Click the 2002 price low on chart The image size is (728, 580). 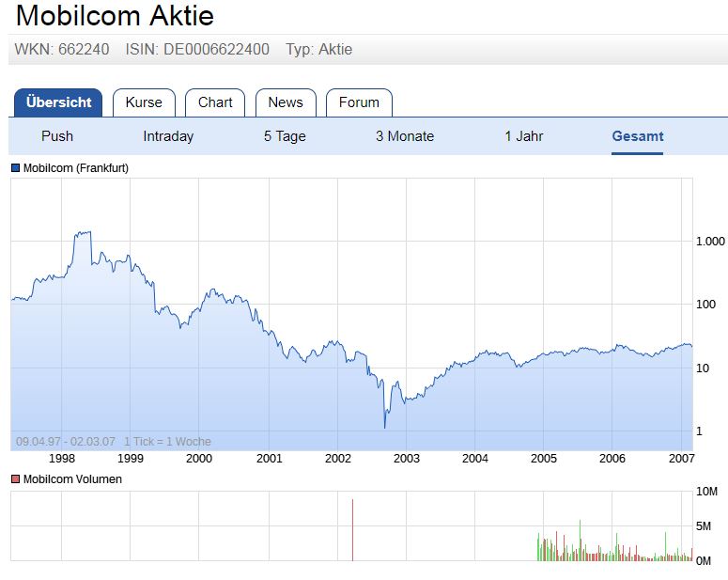385,428
